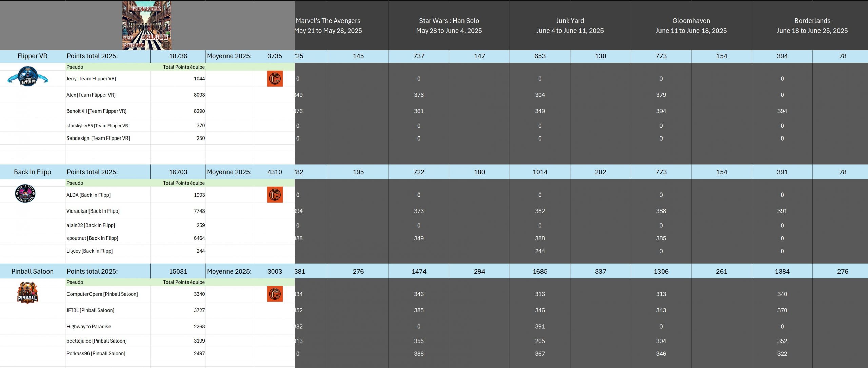Click orange captain icon in ALDA's row
The width and height of the screenshot is (868, 368).
pyautogui.click(x=275, y=195)
